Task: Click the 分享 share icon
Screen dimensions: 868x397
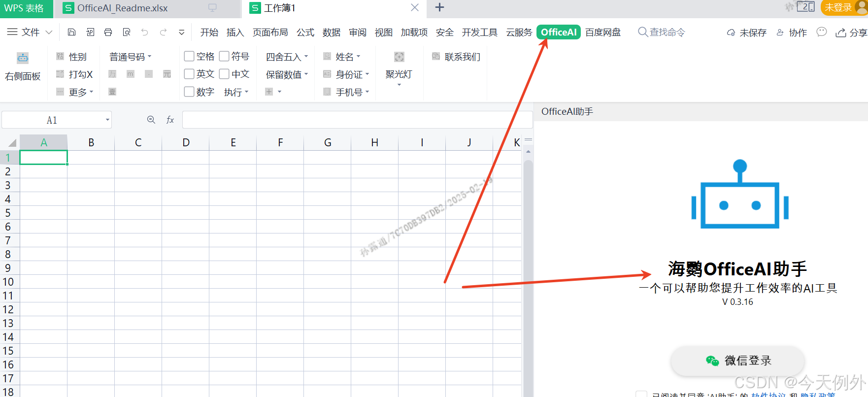Action: tap(841, 33)
